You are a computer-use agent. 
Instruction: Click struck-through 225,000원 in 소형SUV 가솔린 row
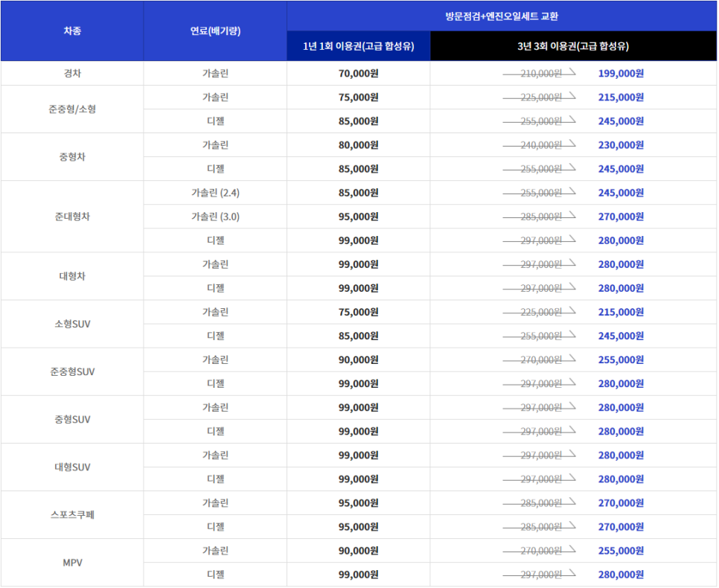coord(540,312)
